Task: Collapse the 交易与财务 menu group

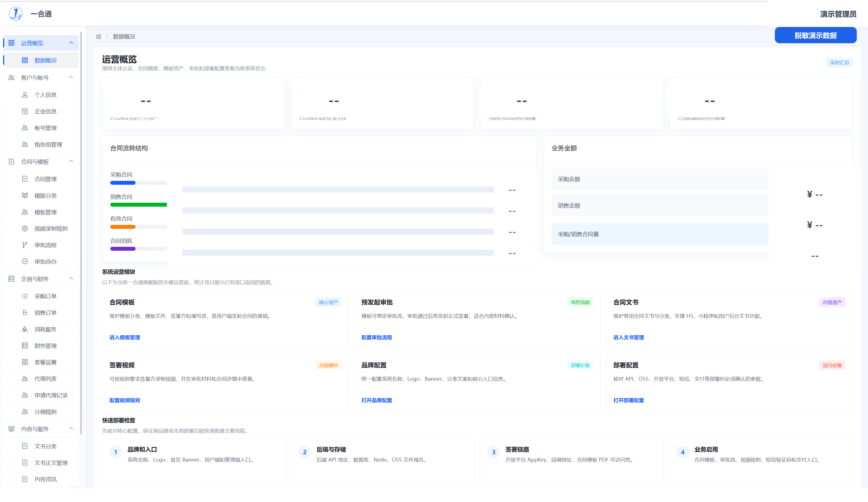Action: (71, 279)
